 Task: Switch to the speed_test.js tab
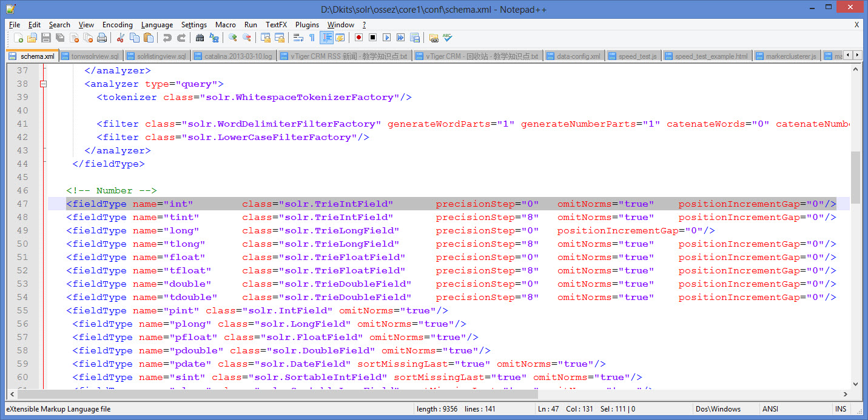pos(633,56)
